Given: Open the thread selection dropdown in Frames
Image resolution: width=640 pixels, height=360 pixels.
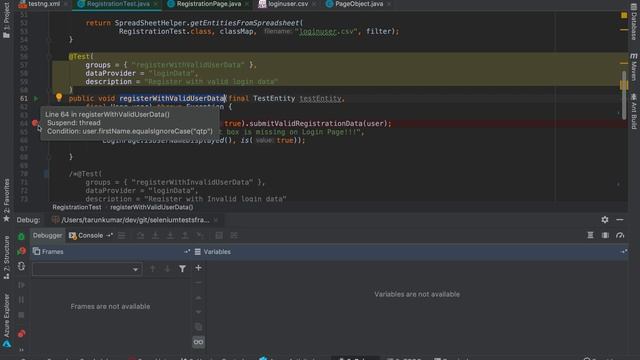Looking at the screenshot, I should (87, 269).
